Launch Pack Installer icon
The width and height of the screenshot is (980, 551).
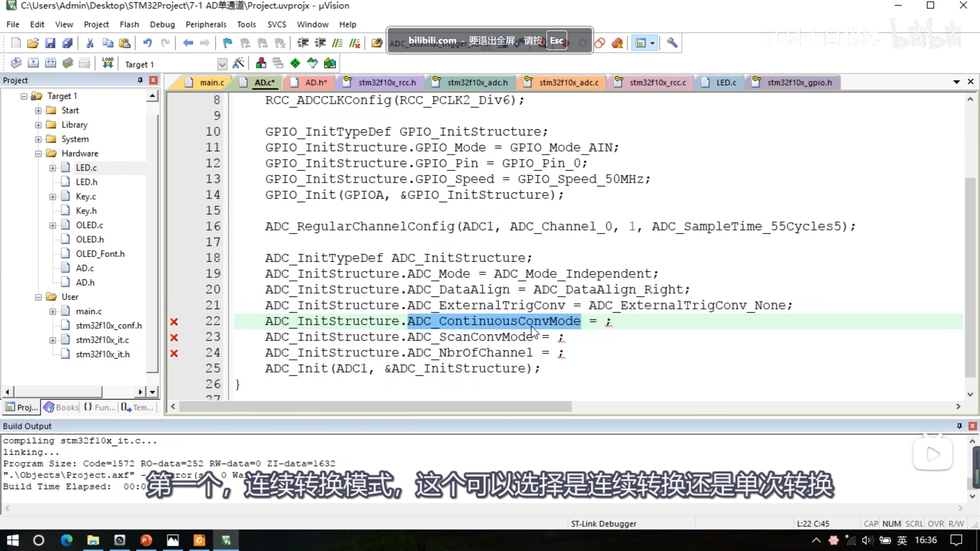(x=330, y=63)
